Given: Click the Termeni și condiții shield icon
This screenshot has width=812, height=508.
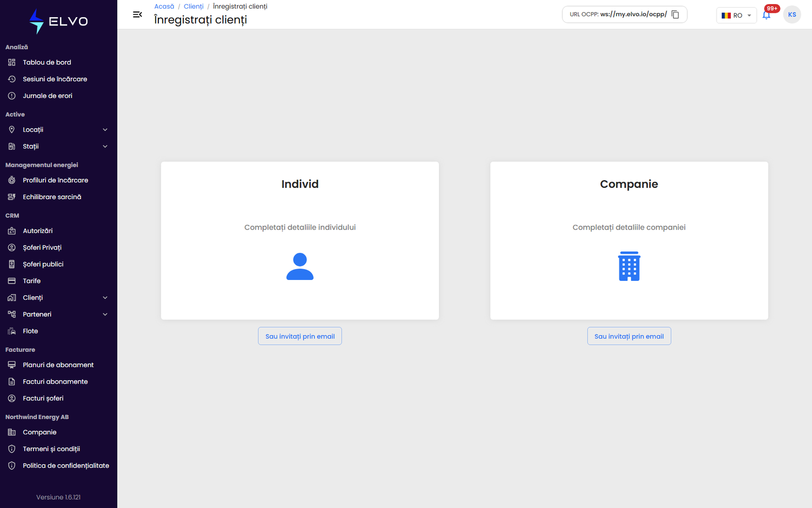Looking at the screenshot, I should (x=12, y=449).
